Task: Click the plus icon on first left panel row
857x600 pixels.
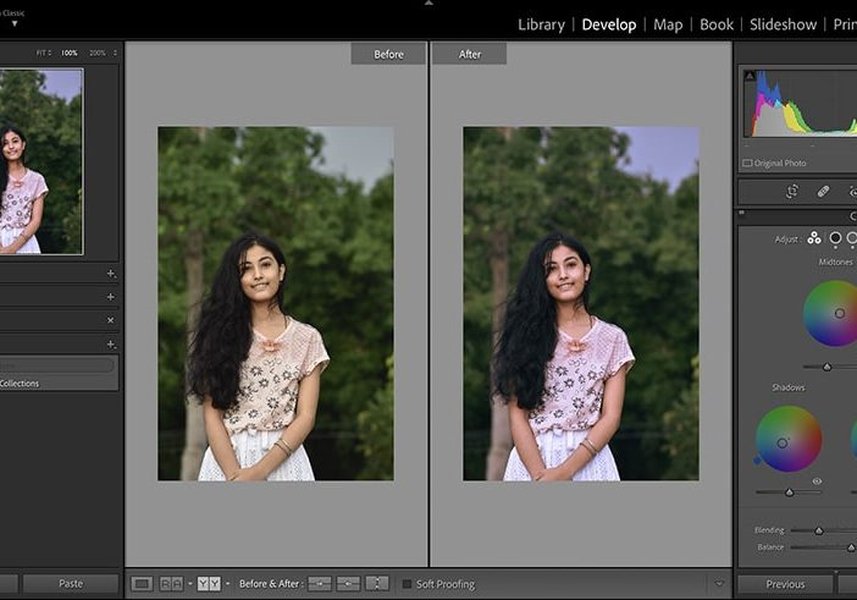Action: point(111,274)
